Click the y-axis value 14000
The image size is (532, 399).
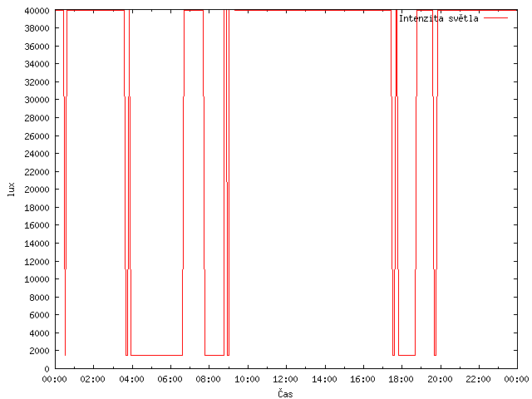coord(37,244)
